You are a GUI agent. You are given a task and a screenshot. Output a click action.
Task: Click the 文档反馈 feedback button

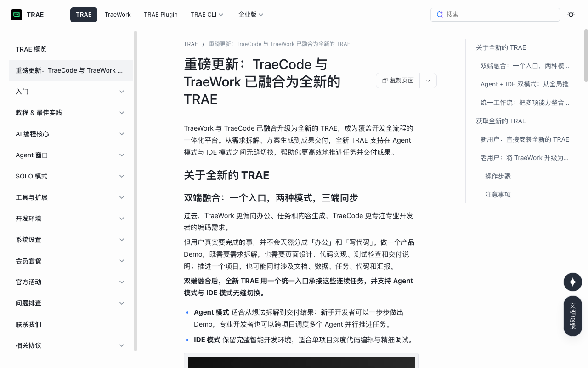573,316
